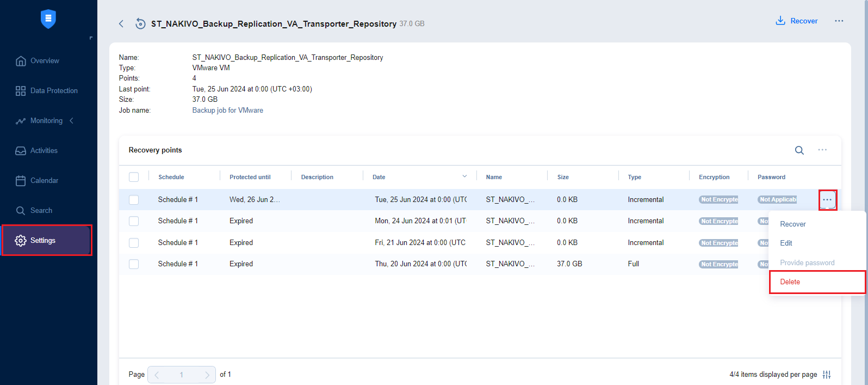Open items-per-page settings icon

[827, 374]
